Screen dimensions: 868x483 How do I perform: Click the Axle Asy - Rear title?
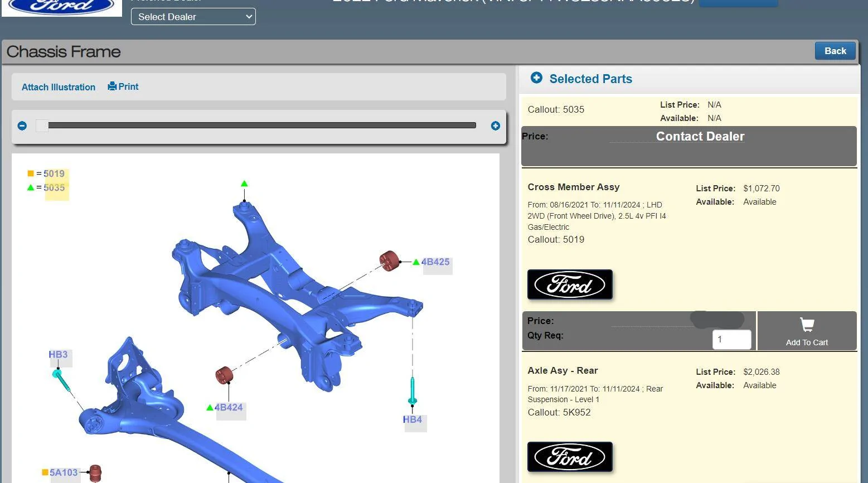pos(562,371)
